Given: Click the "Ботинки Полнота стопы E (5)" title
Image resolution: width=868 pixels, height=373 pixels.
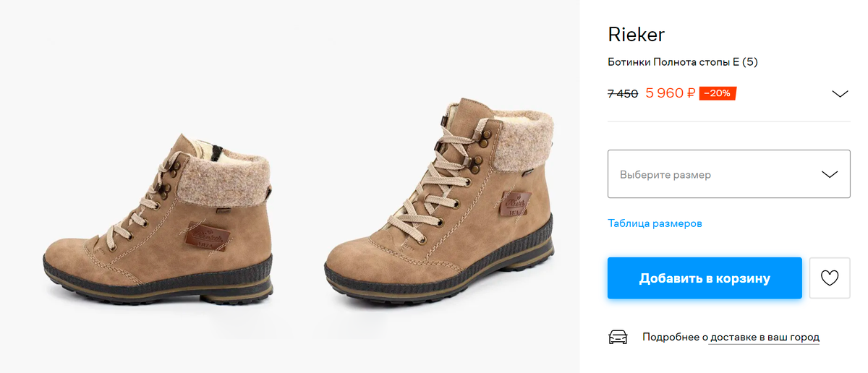Looking at the screenshot, I should click(x=682, y=62).
